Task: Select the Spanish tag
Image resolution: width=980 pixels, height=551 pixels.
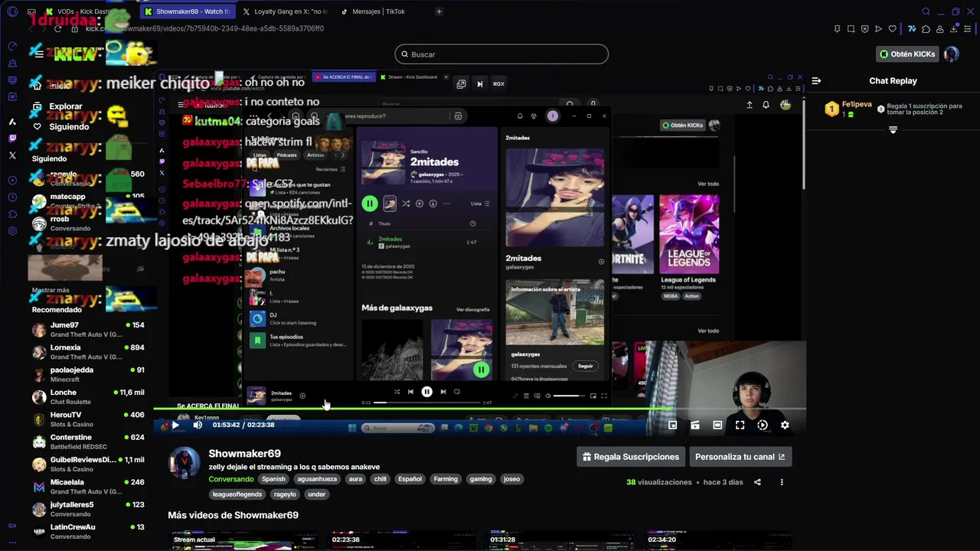Action: (273, 479)
